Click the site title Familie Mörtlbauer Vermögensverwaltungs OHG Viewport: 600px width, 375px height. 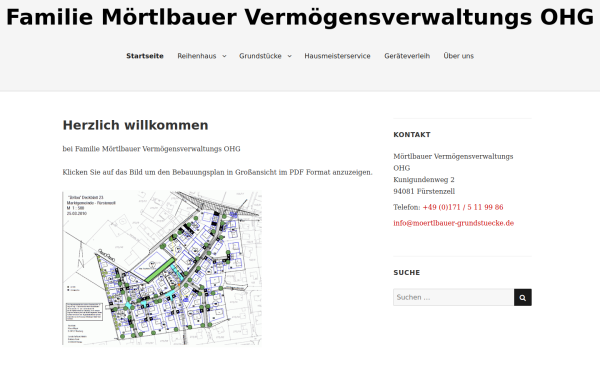pos(300,18)
